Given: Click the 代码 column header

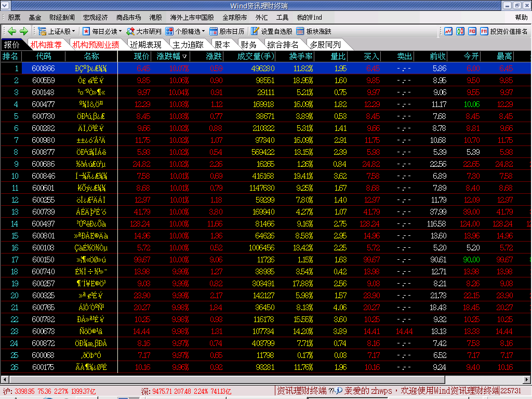Looking at the screenshot, I should [44, 56].
